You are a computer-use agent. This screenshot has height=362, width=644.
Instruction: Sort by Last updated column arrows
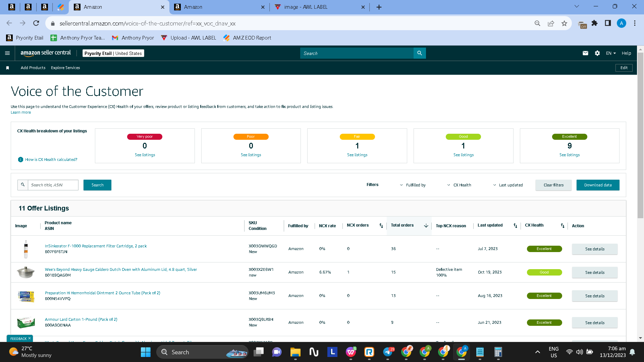(x=515, y=226)
